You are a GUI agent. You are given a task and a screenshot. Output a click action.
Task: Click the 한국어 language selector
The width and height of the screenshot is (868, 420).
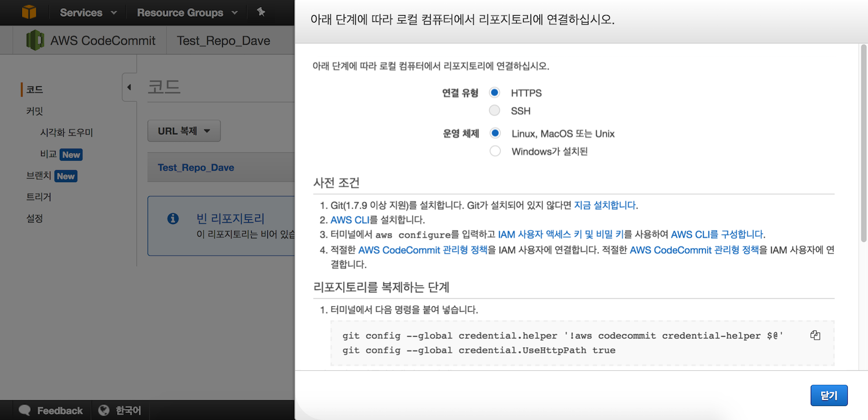pos(128,411)
